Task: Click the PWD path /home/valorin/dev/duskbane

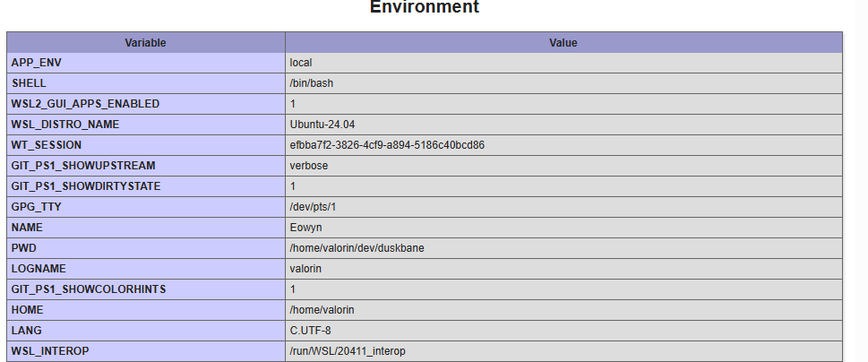Action: point(357,248)
